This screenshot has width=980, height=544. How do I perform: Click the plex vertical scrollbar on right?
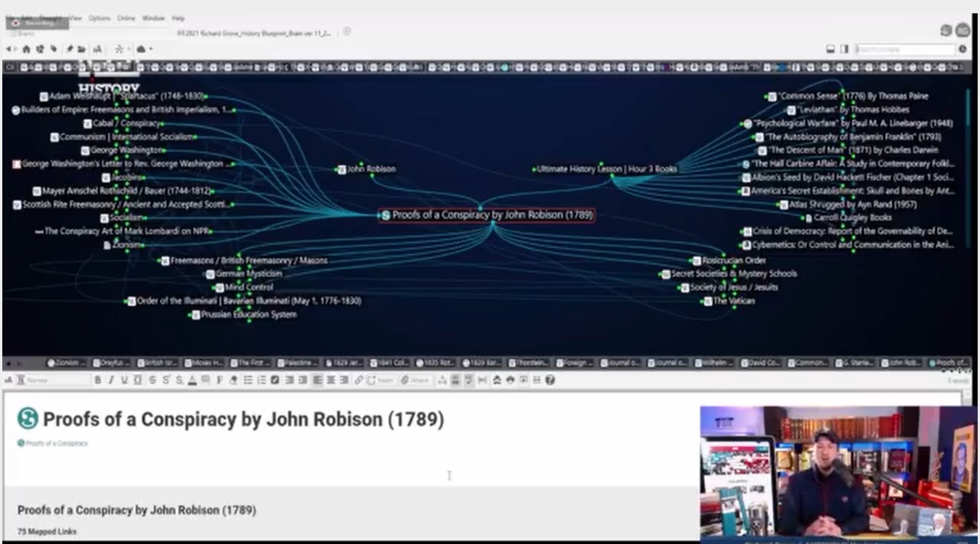coord(969,108)
